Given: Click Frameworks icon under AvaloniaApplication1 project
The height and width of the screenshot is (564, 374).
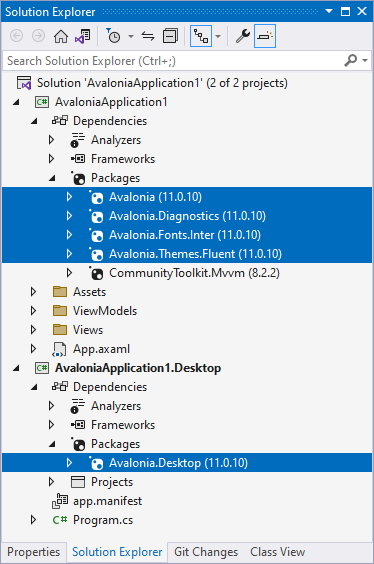Looking at the screenshot, I should pos(78,159).
